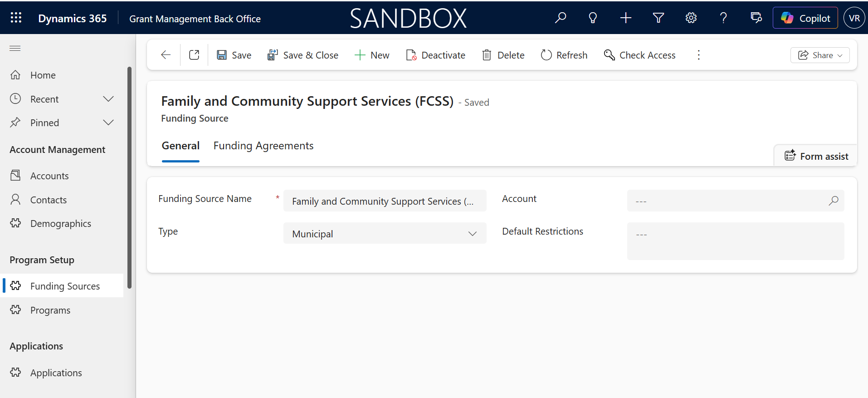Open the Share dropdown button
Image resolution: width=868 pixels, height=398 pixels.
[820, 55]
